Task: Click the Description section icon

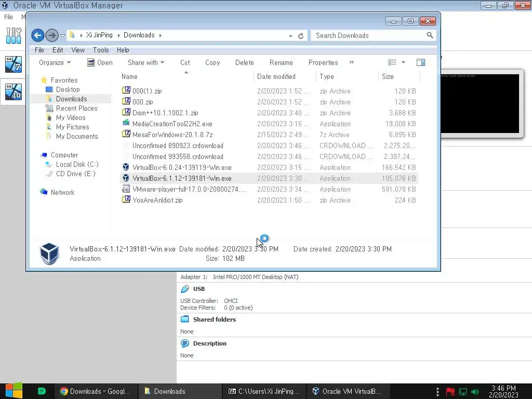Action: pyautogui.click(x=184, y=343)
